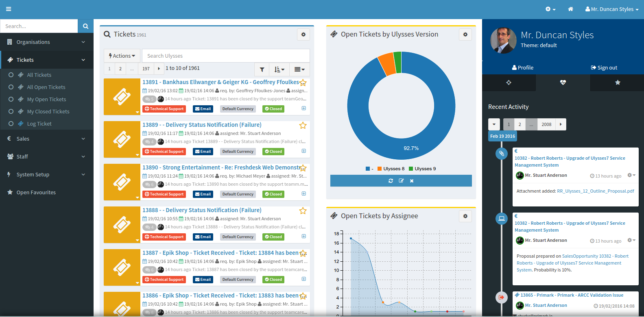Open Mr. Duncan Styles user menu
644x317 pixels.
[x=612, y=9]
